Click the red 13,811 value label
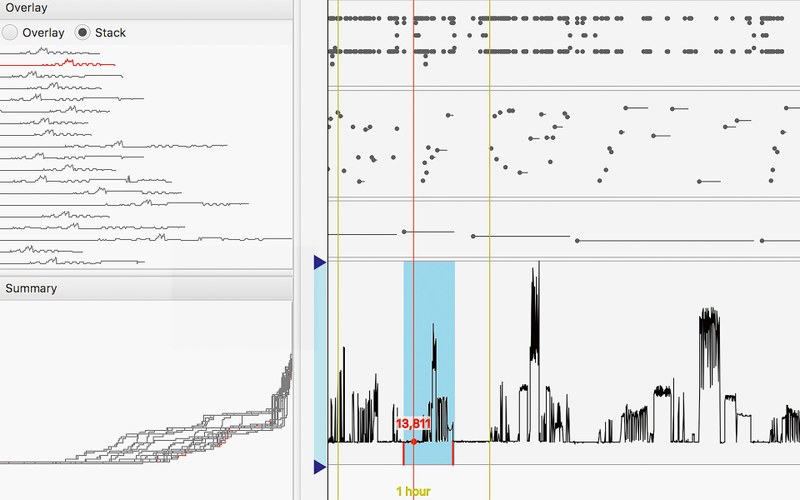 click(413, 424)
